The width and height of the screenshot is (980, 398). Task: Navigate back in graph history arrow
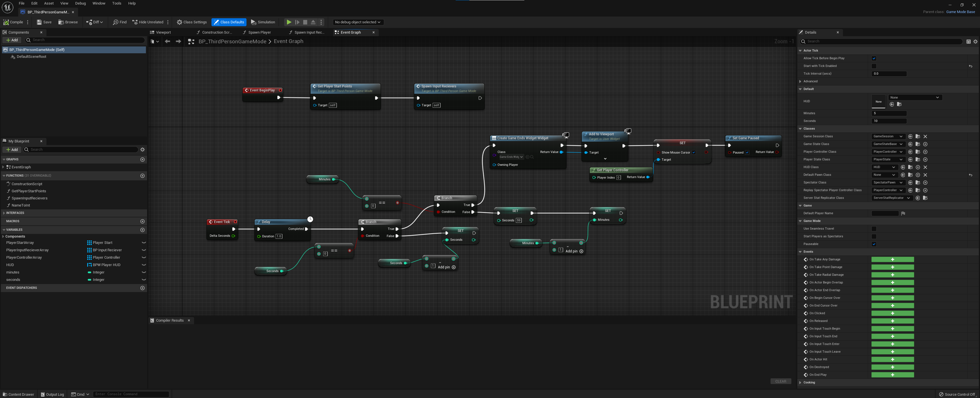(167, 42)
